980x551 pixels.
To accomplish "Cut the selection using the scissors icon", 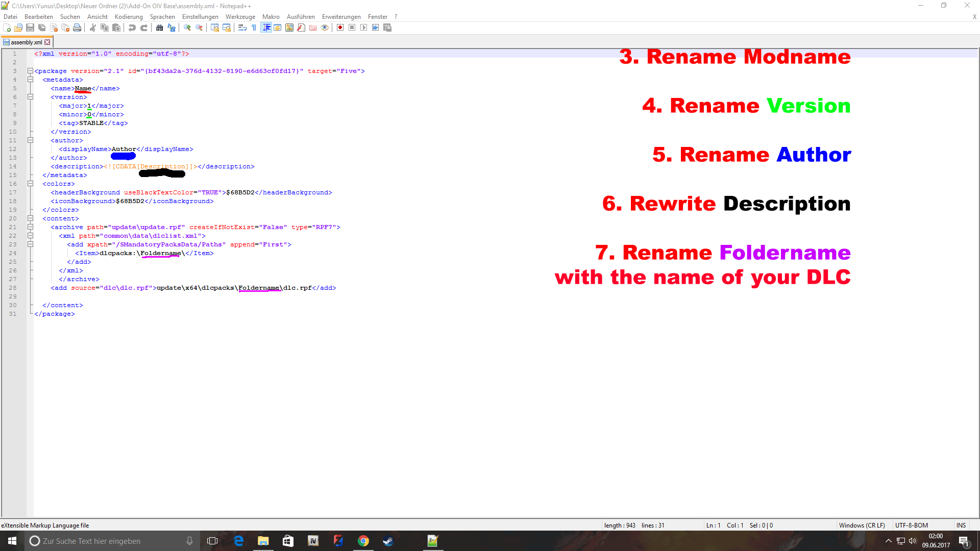I will 92,28.
